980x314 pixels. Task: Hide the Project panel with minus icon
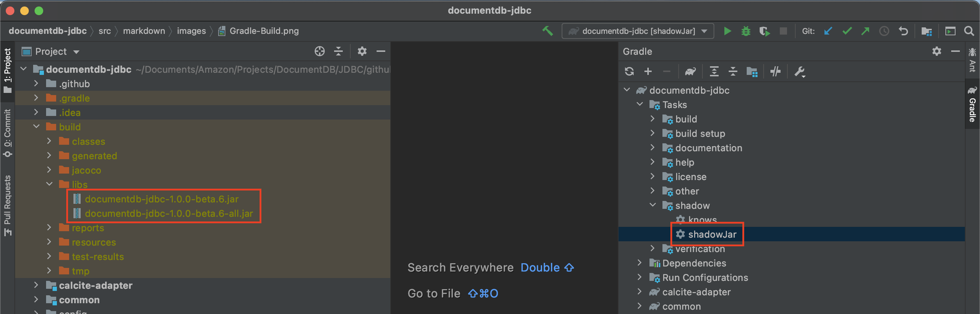(x=381, y=51)
